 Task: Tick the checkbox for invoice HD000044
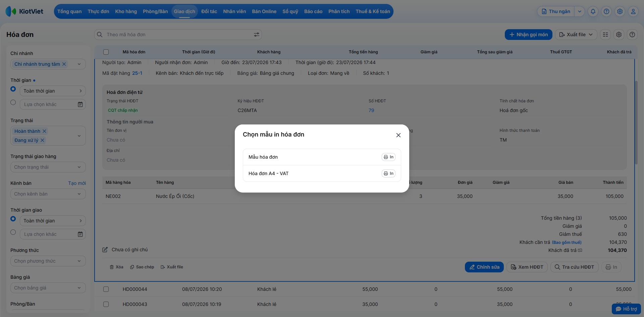(x=106, y=289)
